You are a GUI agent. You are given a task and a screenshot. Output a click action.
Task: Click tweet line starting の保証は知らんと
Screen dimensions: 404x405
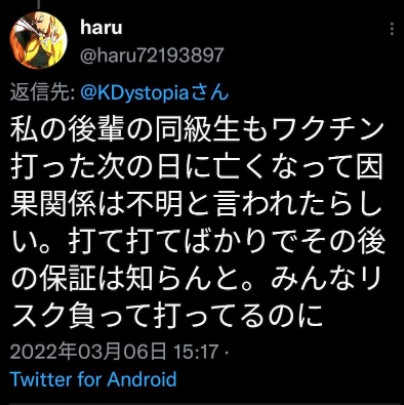coord(197,278)
